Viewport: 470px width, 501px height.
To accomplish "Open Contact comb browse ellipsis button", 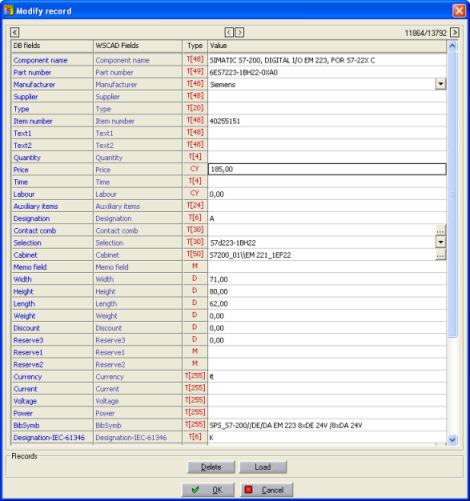I will [440, 230].
